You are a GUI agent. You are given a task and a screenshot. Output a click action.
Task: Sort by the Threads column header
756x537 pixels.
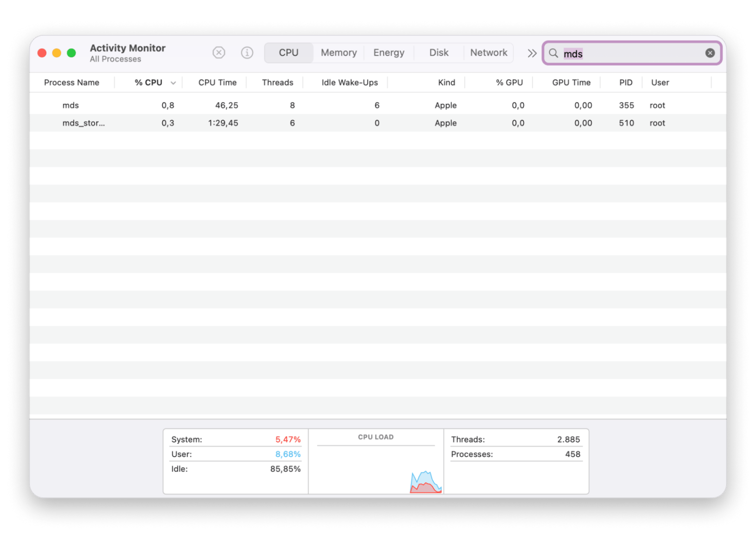tap(277, 83)
